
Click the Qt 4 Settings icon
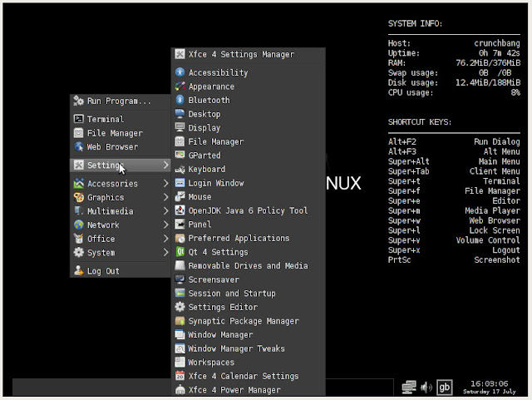[x=180, y=252]
